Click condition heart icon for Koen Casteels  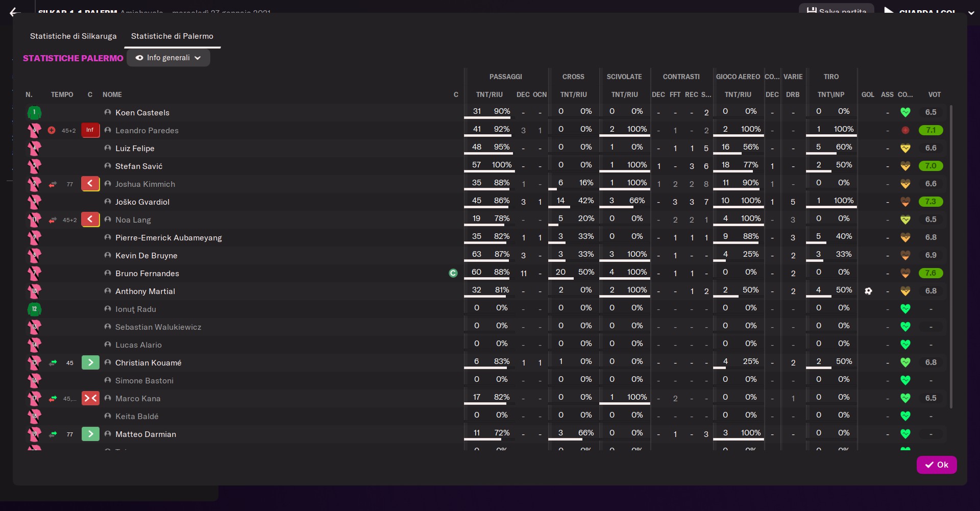pos(905,112)
